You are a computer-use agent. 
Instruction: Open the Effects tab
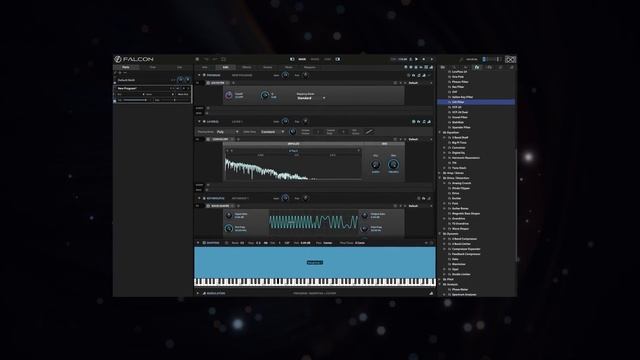point(247,67)
